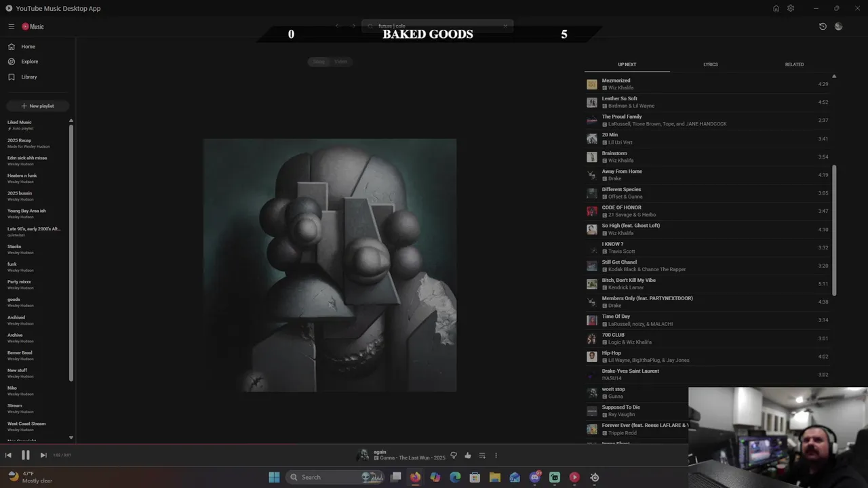Like the song again by Gunna
Viewport: 868px width, 488px height.
[x=468, y=455]
